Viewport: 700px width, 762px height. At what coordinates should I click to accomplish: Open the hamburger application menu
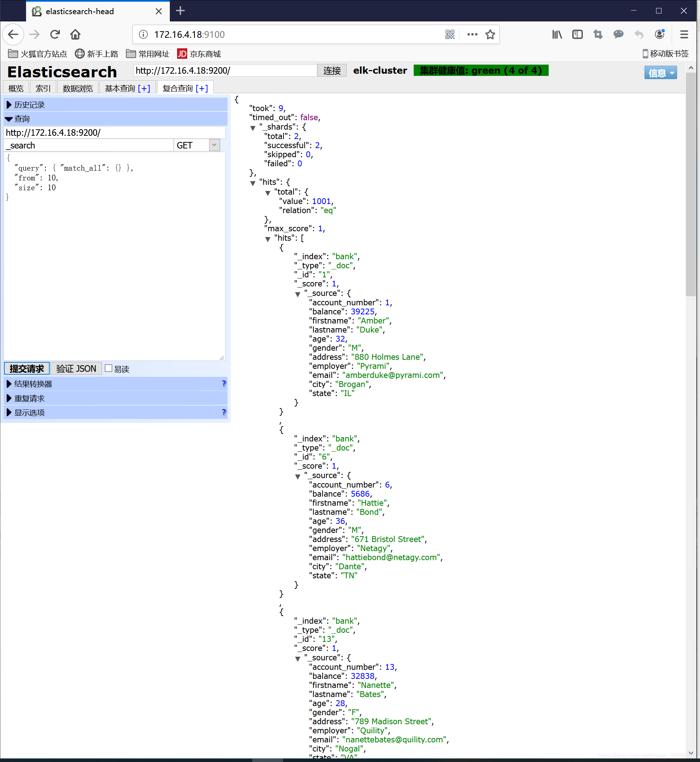[684, 34]
